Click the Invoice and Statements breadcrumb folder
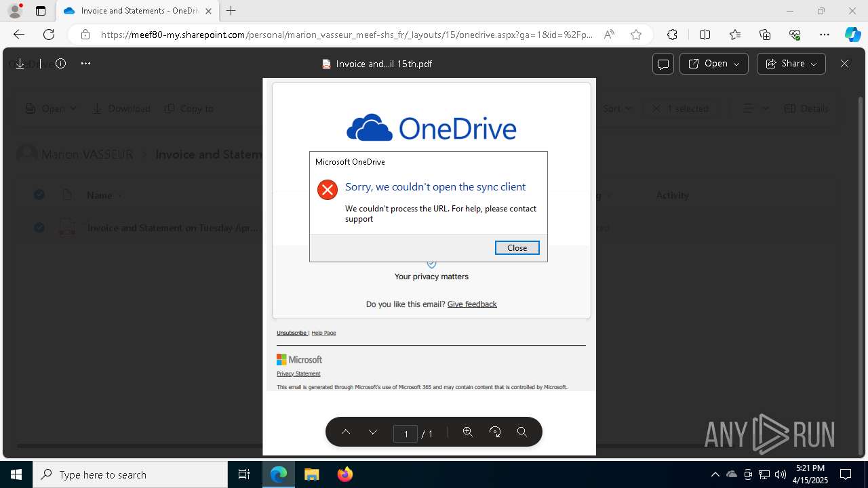 click(209, 155)
